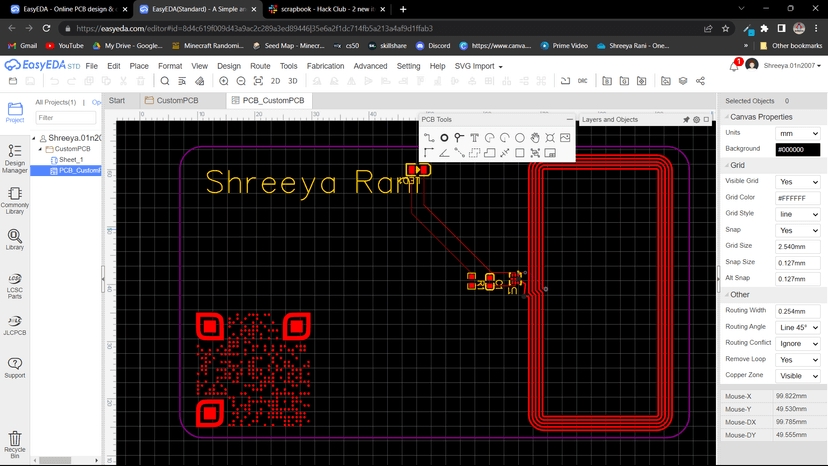Open the Routing Angle dropdown
Image resolution: width=828 pixels, height=466 pixels.
pos(798,327)
